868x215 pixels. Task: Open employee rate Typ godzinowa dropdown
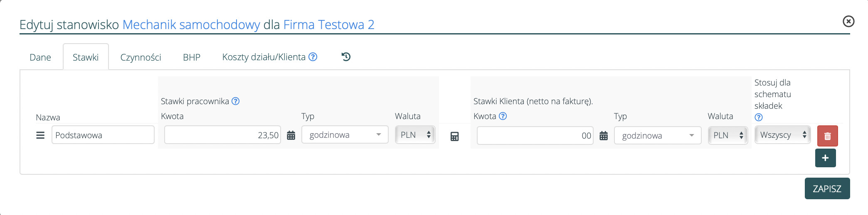pyautogui.click(x=345, y=135)
